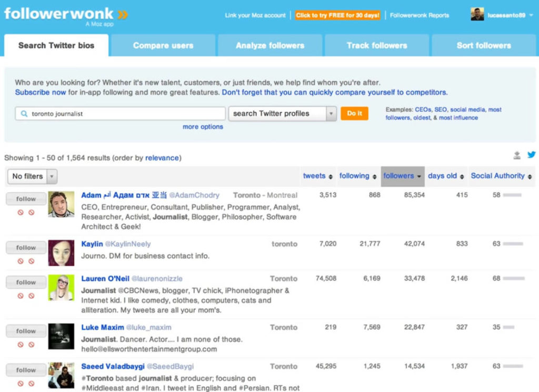539x392 pixels.
Task: Click Luke Maxim's Social Authority bar
Action: click(x=508, y=327)
